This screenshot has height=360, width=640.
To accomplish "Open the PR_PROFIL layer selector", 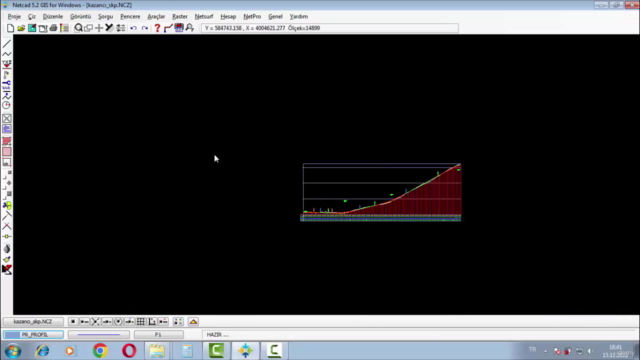I will tap(33, 335).
